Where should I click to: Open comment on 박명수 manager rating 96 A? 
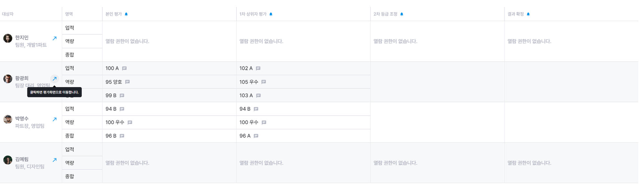click(x=256, y=136)
